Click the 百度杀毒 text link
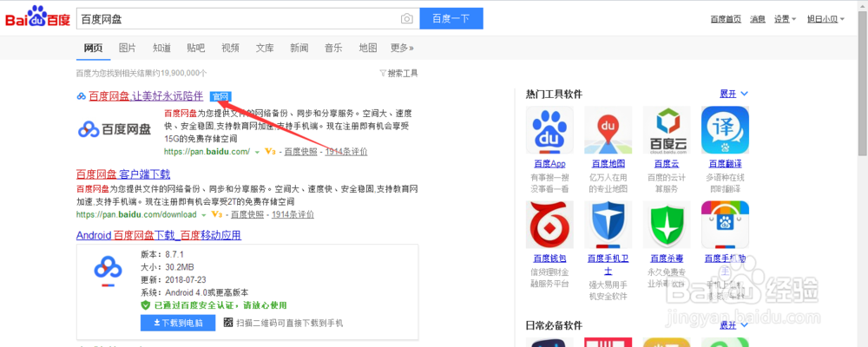868x347 pixels. click(667, 259)
